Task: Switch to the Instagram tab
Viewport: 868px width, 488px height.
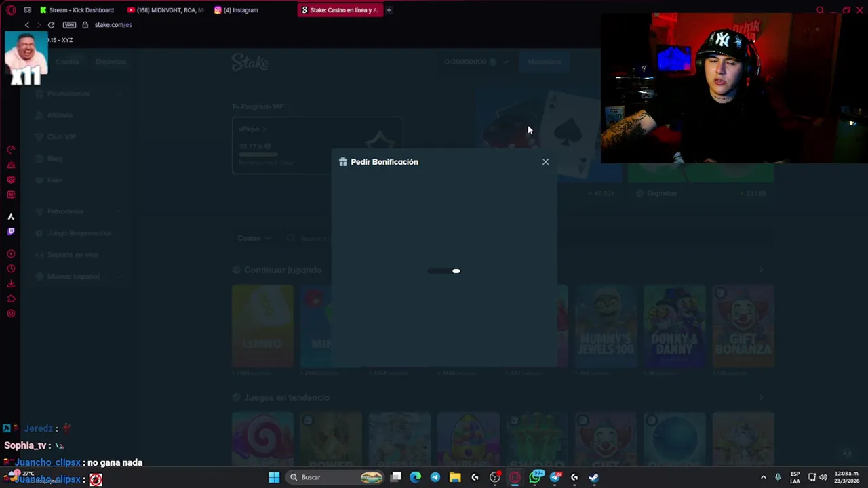Action: [237, 10]
